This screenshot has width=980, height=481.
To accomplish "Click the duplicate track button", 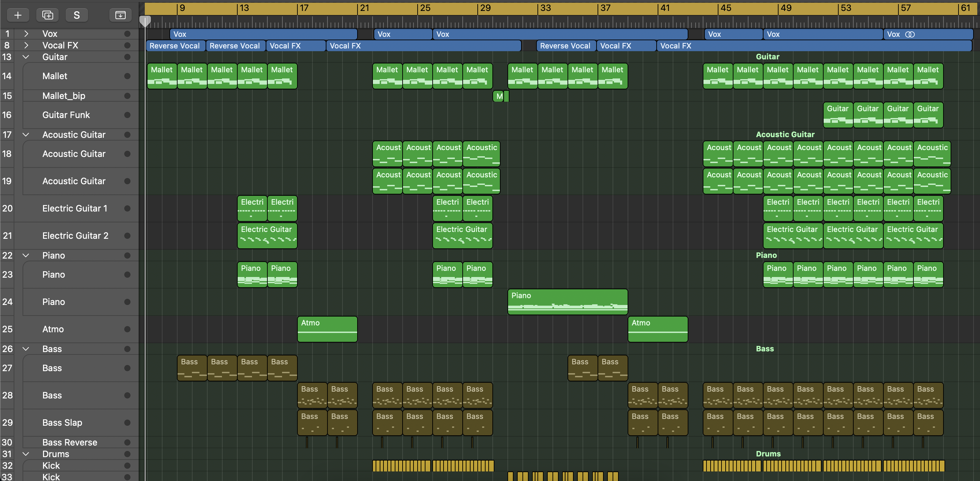I will [47, 15].
